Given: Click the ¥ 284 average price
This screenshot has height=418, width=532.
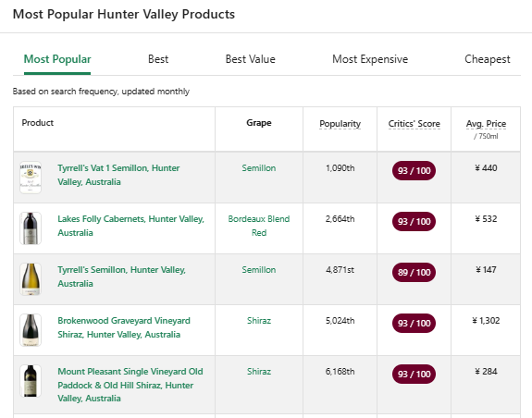Looking at the screenshot, I should click(x=486, y=372).
